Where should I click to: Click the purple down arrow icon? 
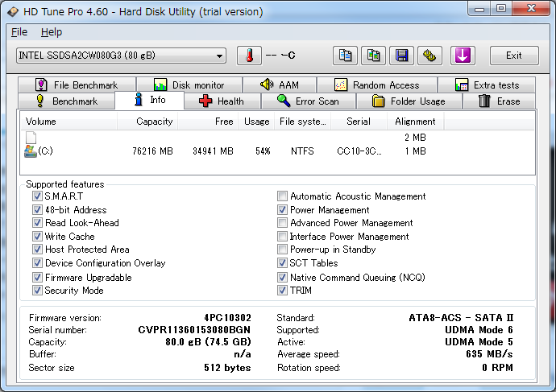pyautogui.click(x=463, y=56)
